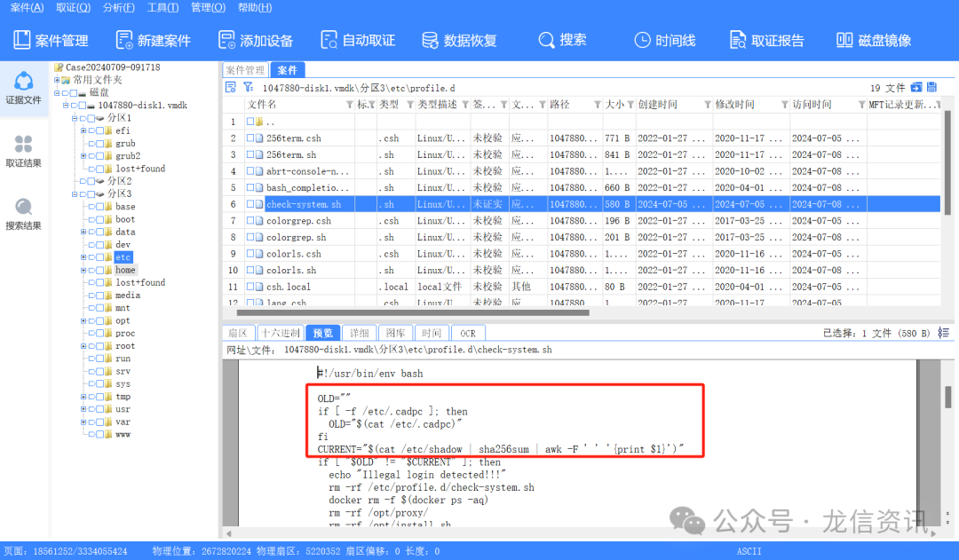Filter the 类型 column via funnel icon
Image resolution: width=959 pixels, height=560 pixels.
pyautogui.click(x=409, y=105)
